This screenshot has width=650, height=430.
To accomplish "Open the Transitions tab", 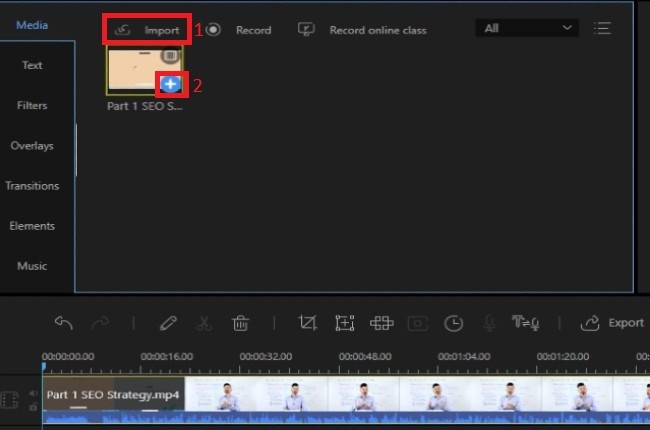I will pos(32,186).
